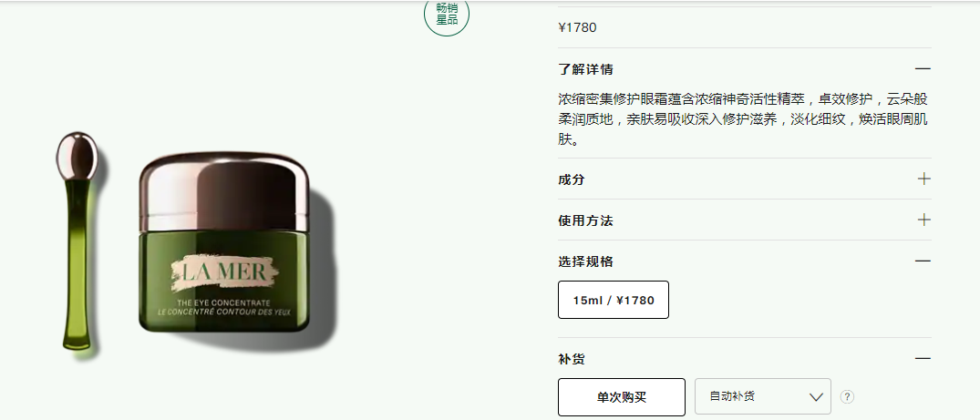Image resolution: width=980 pixels, height=420 pixels.
Task: Collapse the 了解详情 section minus icon
Action: point(923,68)
